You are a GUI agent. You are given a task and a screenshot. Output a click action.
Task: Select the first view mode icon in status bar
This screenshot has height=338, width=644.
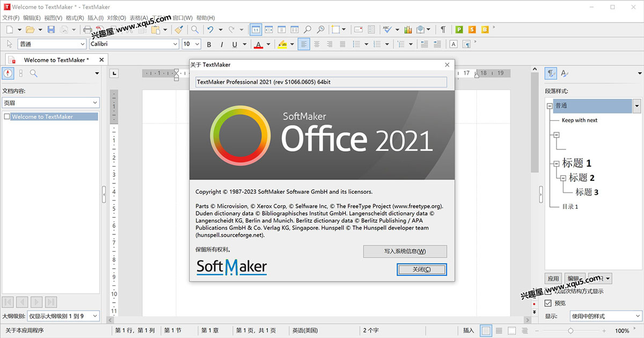[x=486, y=330]
